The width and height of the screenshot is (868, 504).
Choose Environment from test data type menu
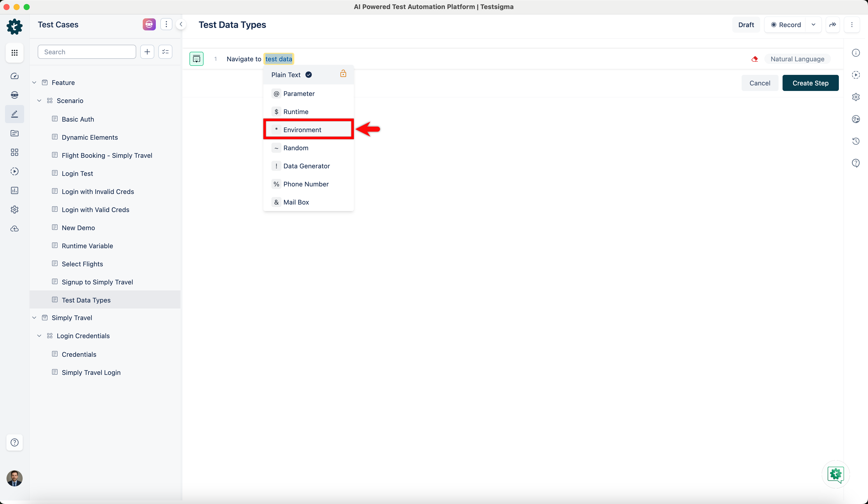click(x=302, y=130)
